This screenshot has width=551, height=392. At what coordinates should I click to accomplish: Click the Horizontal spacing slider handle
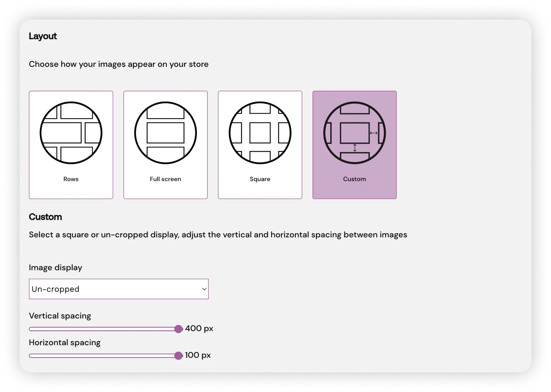pos(179,356)
